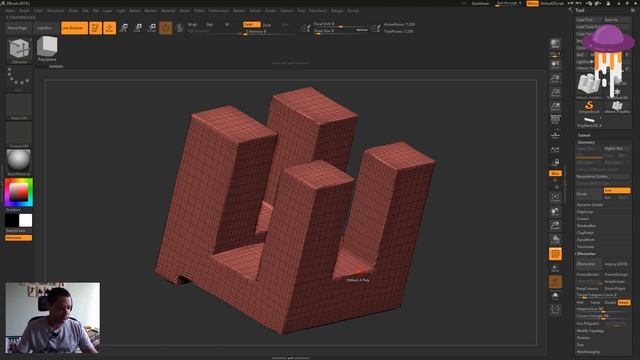Select the Draw mode icon
The width and height of the screenshot is (640, 360).
[110, 28]
